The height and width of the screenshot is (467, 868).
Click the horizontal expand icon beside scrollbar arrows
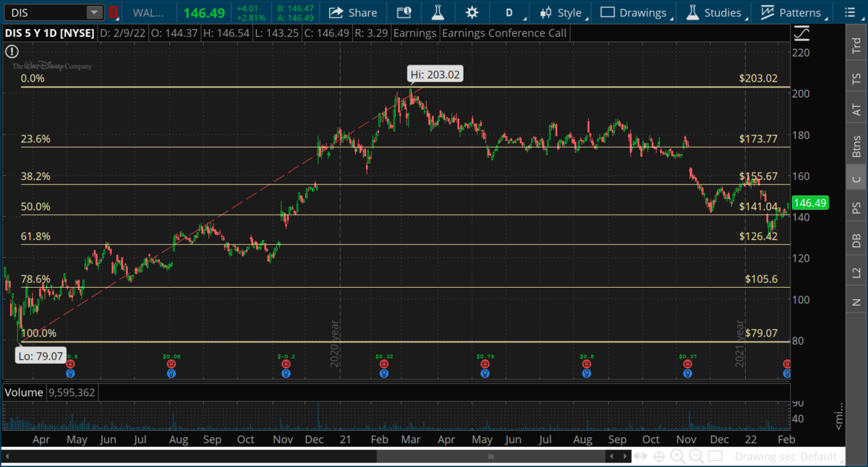pyautogui.click(x=640, y=456)
